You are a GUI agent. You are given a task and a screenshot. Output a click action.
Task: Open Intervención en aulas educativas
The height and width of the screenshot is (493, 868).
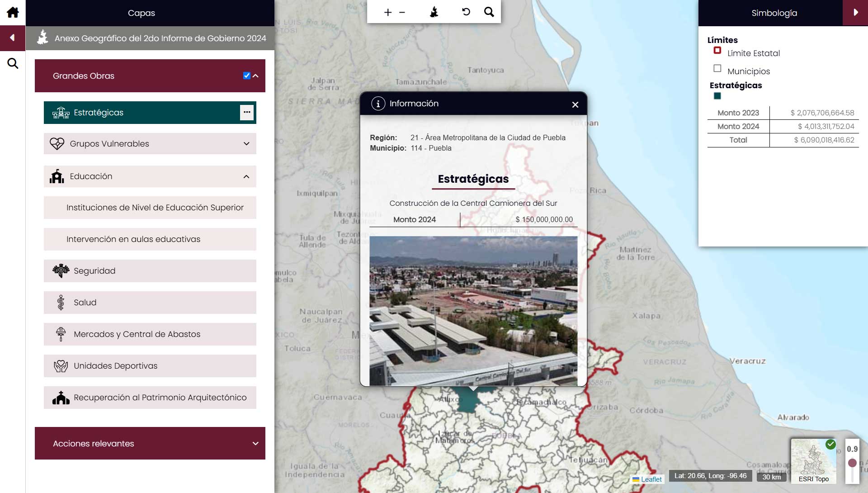(x=150, y=239)
